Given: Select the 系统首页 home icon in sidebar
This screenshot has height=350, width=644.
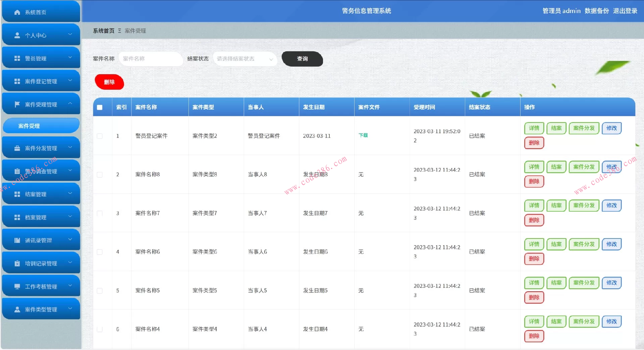Looking at the screenshot, I should pyautogui.click(x=16, y=12).
